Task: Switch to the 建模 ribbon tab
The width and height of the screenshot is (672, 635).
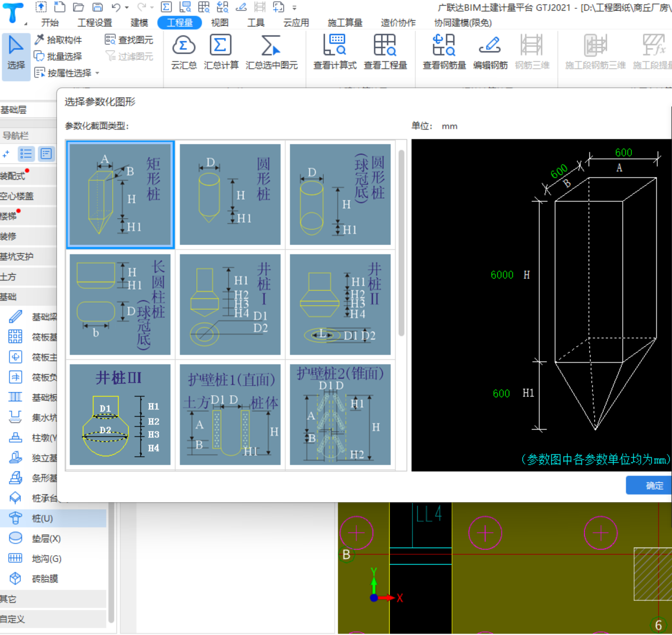Action: [x=140, y=23]
